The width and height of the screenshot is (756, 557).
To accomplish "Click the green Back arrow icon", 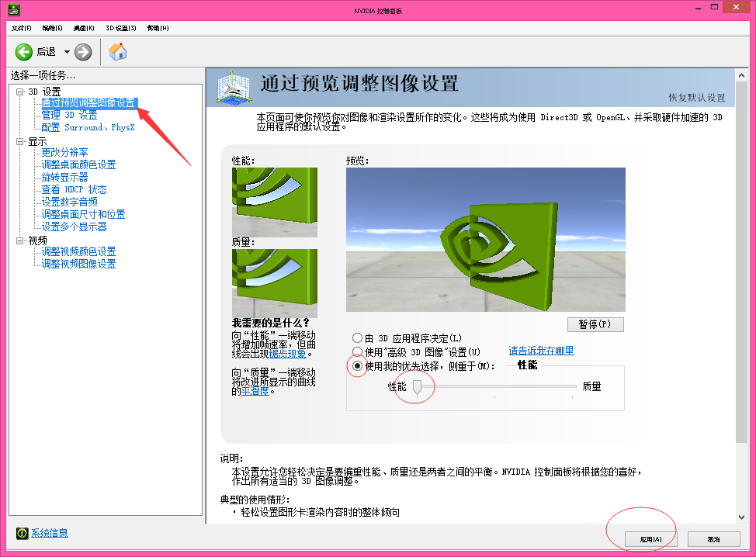I will (24, 52).
